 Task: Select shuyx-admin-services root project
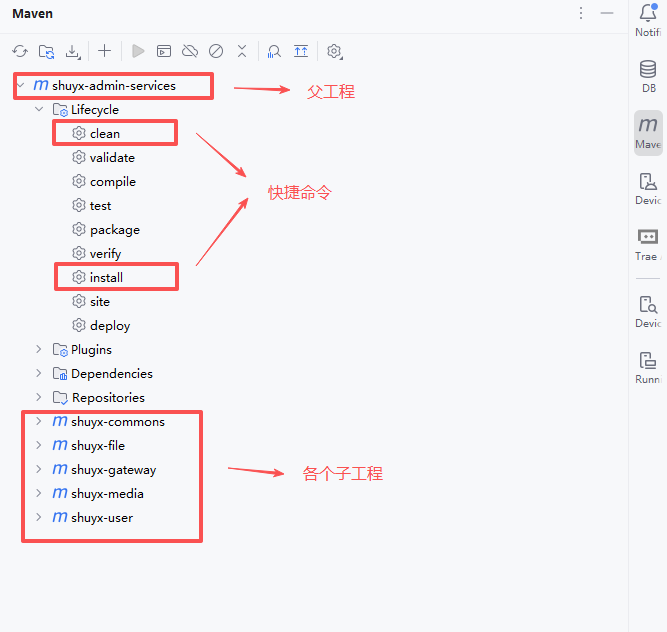point(114,85)
